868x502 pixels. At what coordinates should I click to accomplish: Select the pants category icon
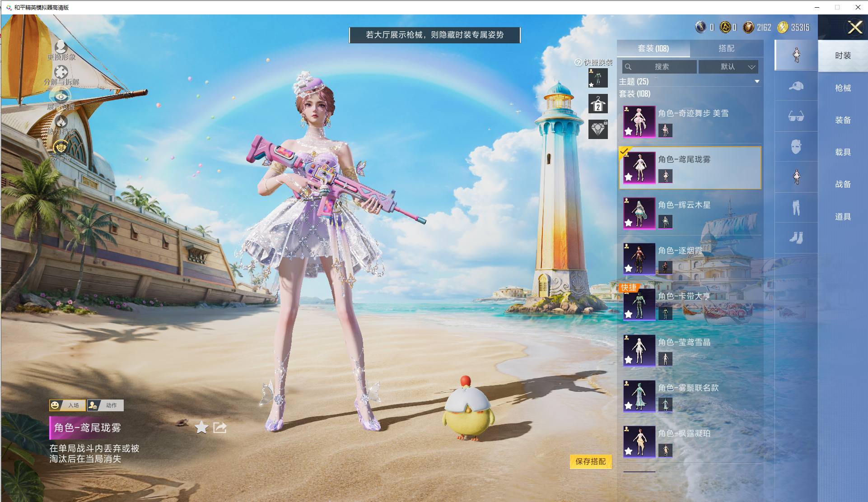click(x=796, y=208)
